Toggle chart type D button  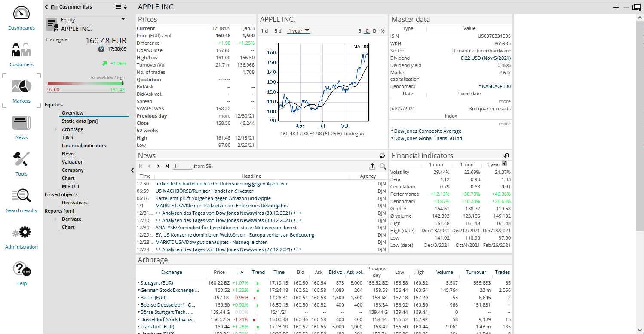tap(374, 31)
